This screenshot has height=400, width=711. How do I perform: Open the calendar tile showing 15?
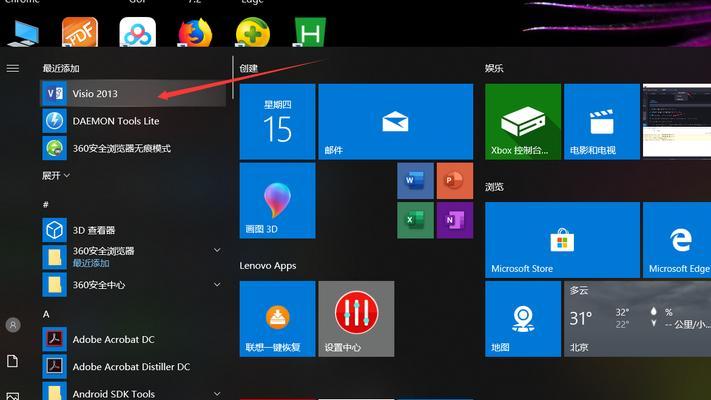click(x=278, y=122)
